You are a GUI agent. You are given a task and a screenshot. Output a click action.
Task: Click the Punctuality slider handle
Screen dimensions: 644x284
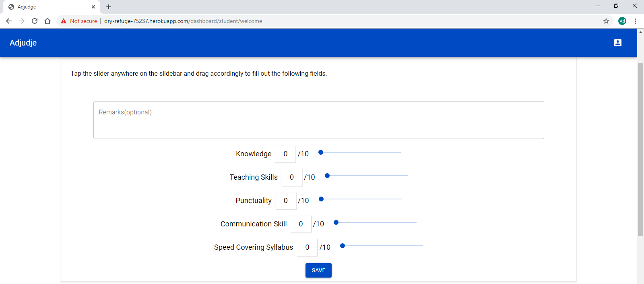point(321,199)
